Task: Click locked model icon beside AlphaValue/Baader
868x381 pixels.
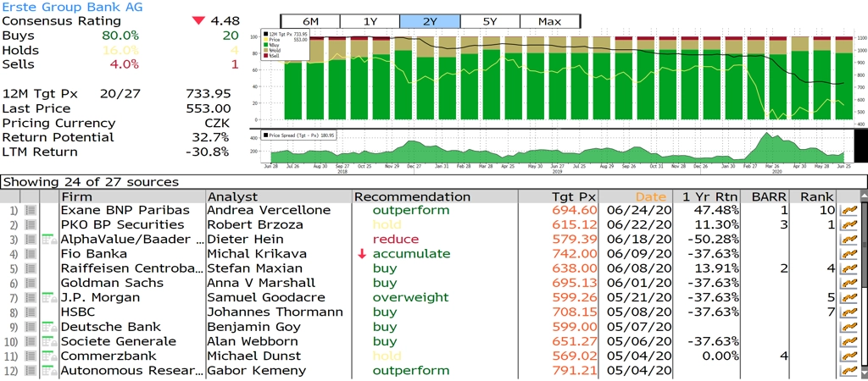Action: pos(50,240)
